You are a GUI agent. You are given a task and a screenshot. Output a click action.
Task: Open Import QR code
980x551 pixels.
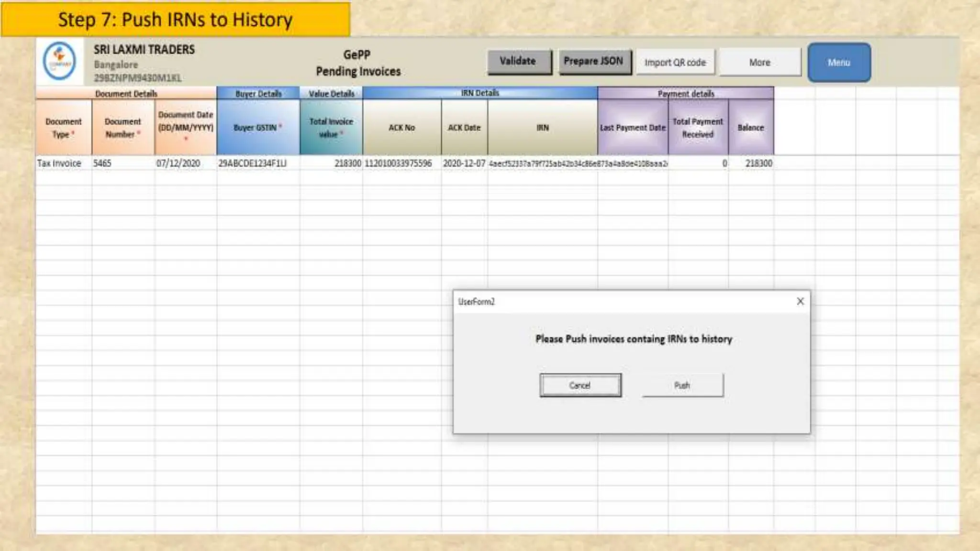click(675, 63)
